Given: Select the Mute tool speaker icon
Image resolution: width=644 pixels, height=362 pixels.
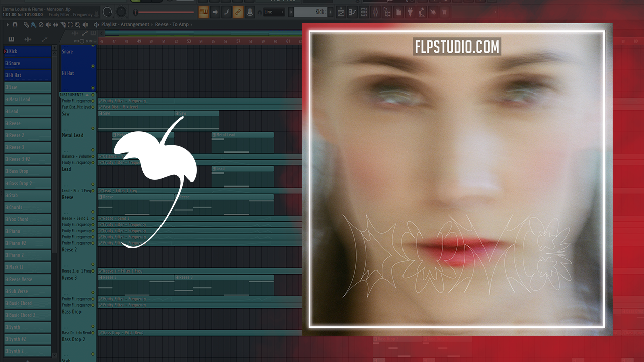Looking at the screenshot, I should point(48,24).
